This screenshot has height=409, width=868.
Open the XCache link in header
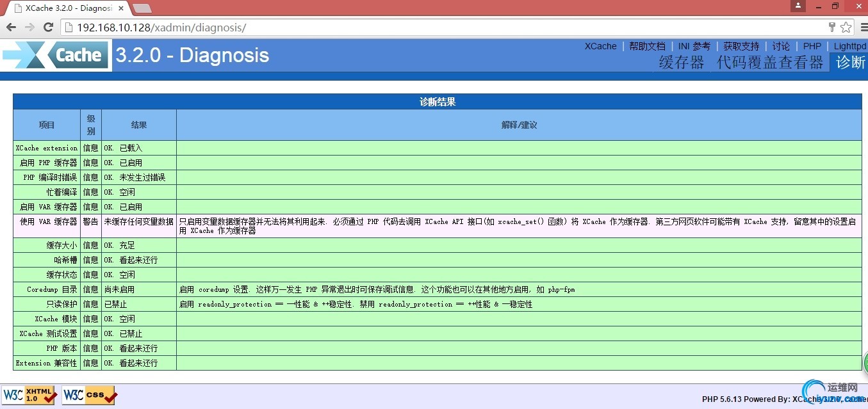click(600, 46)
